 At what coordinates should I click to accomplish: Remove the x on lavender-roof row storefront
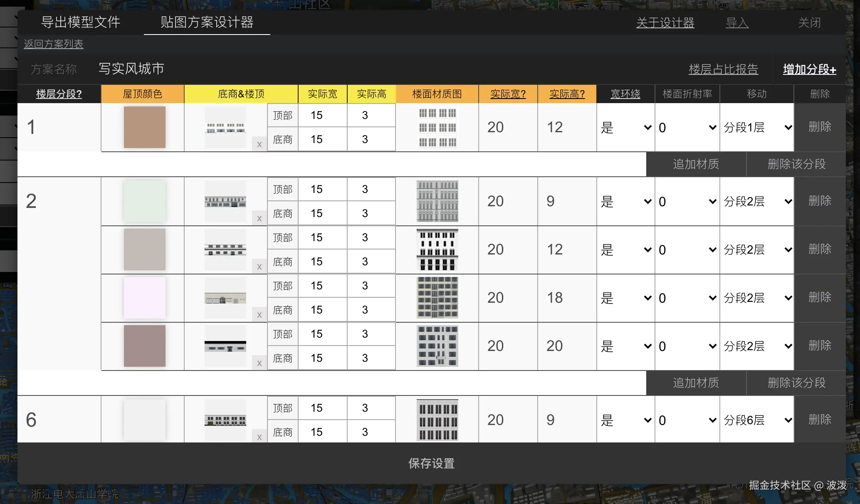tap(259, 315)
